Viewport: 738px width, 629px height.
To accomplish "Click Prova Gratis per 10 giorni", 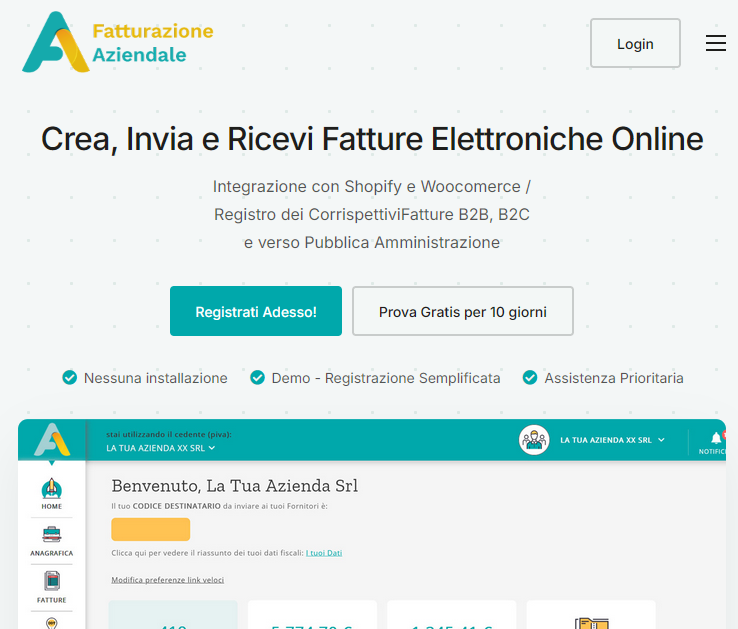I will pyautogui.click(x=463, y=311).
